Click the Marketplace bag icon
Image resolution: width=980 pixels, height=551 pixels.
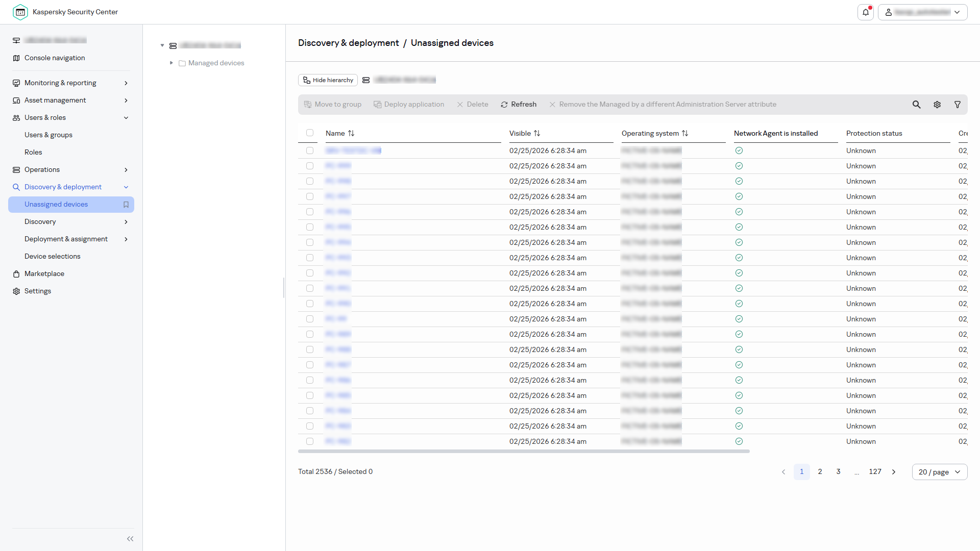coord(16,274)
